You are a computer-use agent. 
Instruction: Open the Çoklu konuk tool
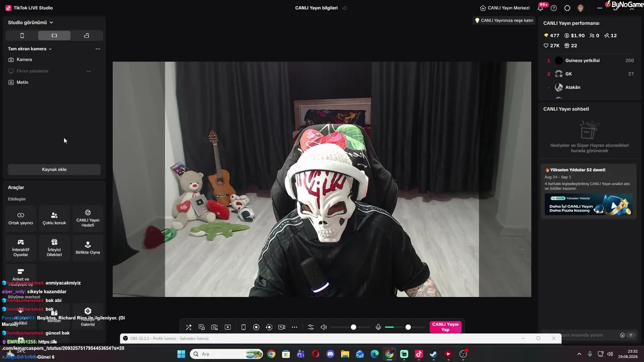coord(54,218)
